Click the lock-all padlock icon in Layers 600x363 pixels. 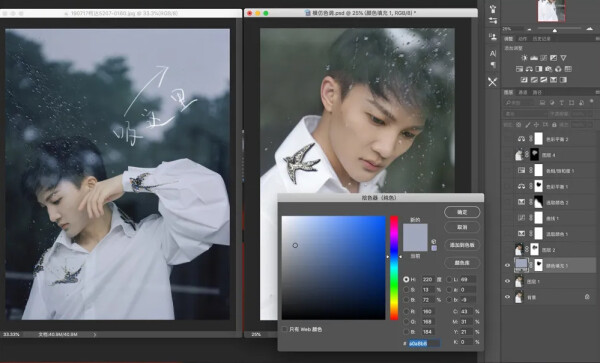554,125
